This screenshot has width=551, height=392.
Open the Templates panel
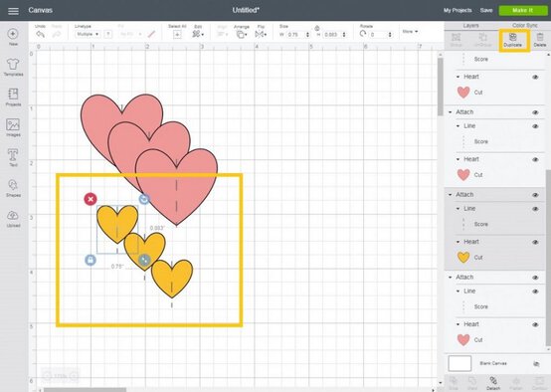(13, 65)
